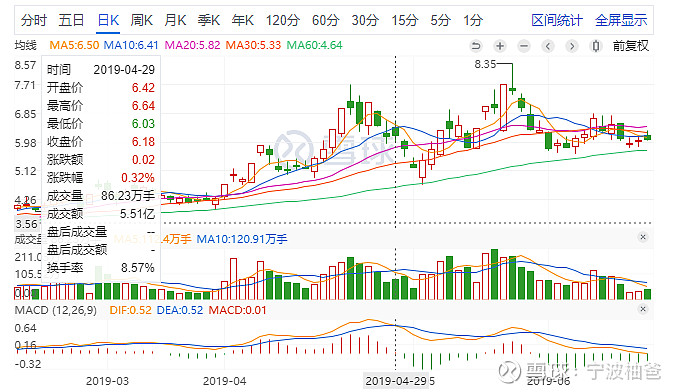681x392 pixels.
Task: Show the 年K yearly chart
Action: coord(242,20)
